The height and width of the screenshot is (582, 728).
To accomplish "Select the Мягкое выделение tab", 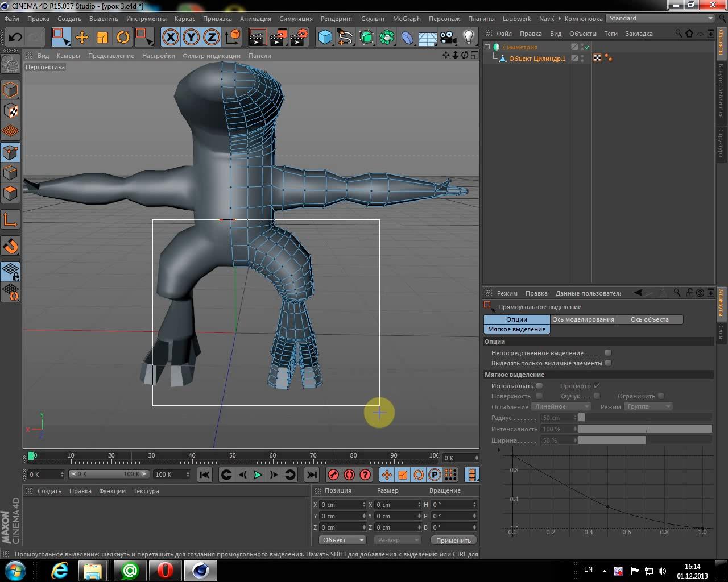I will point(516,329).
